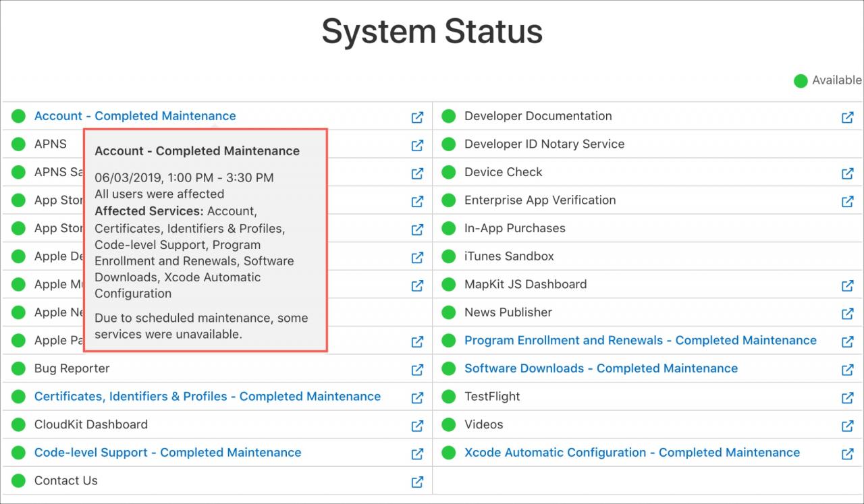Click external link icon beside CloudKit Dashboard
Viewport: 864px width, 504px height.
417,426
